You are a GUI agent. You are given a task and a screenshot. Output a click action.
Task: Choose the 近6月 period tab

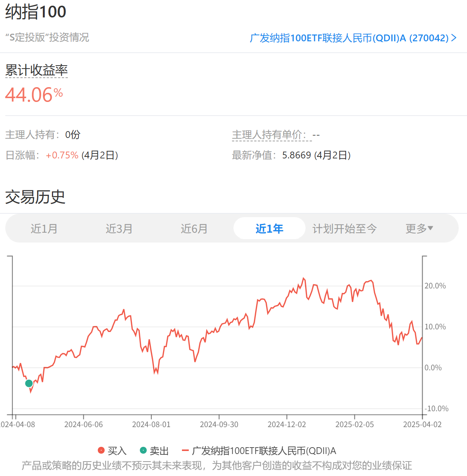pos(194,229)
